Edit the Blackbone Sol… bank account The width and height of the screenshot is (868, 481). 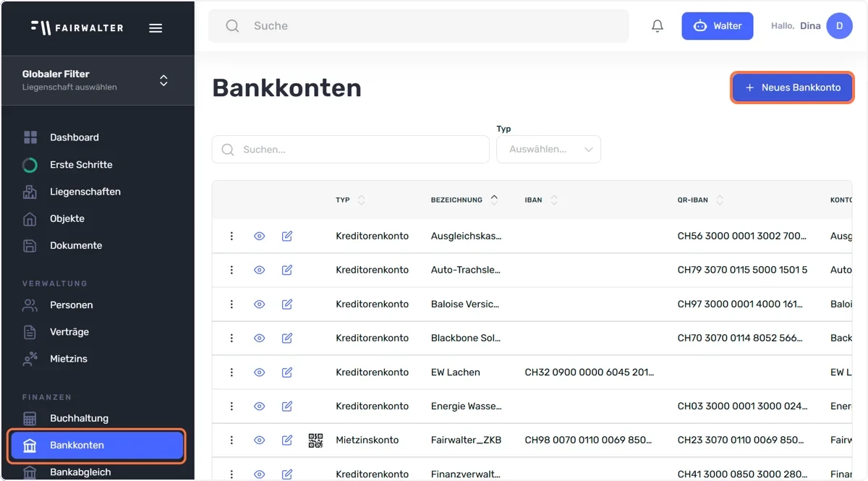click(287, 338)
